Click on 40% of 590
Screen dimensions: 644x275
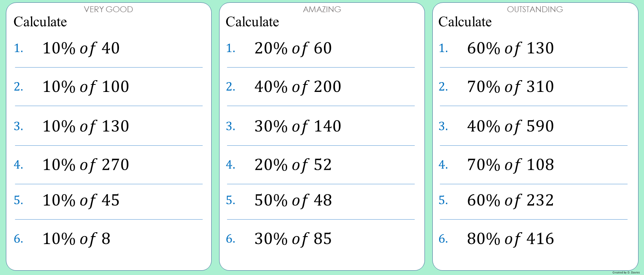(510, 126)
